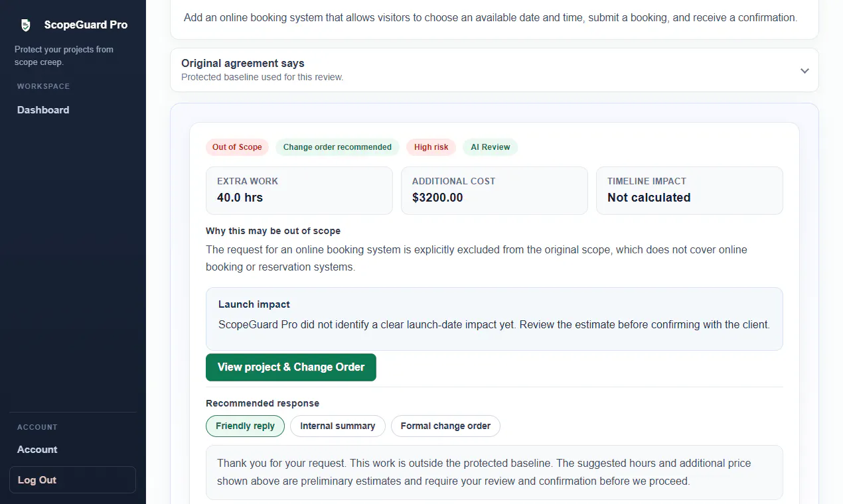The height and width of the screenshot is (504, 843).
Task: Switch to the Internal summary tab
Action: (337, 426)
